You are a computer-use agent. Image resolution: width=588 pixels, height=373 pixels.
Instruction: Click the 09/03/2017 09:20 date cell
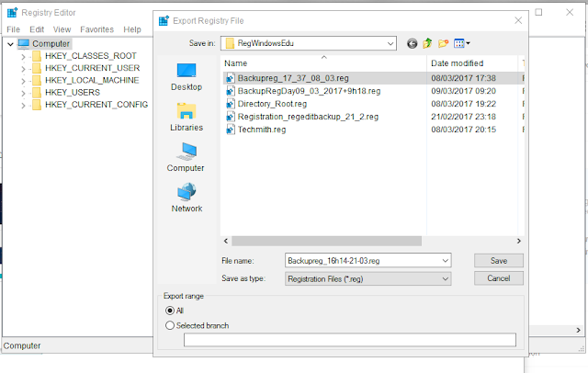click(x=463, y=91)
